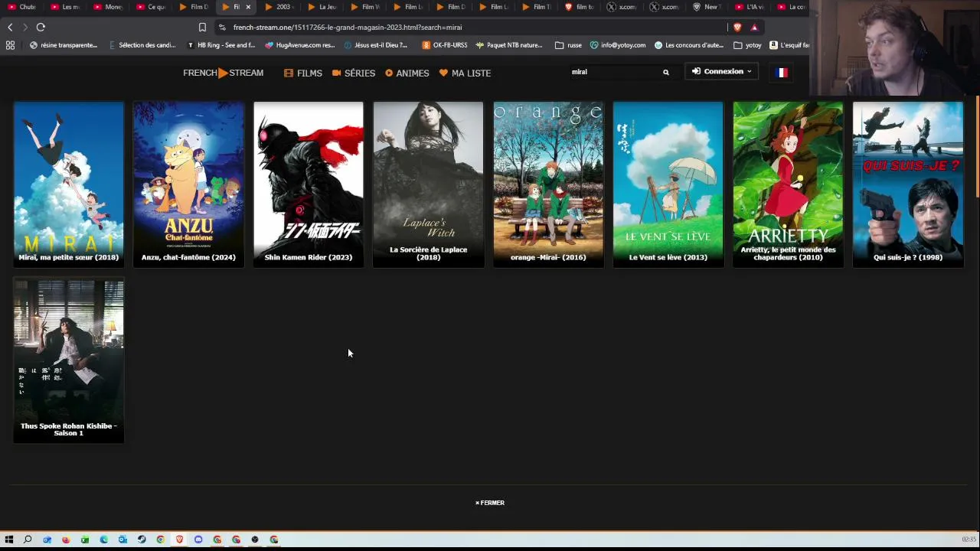
Task: Open 'info@yotoy.com' bookmark
Action: [618, 45]
